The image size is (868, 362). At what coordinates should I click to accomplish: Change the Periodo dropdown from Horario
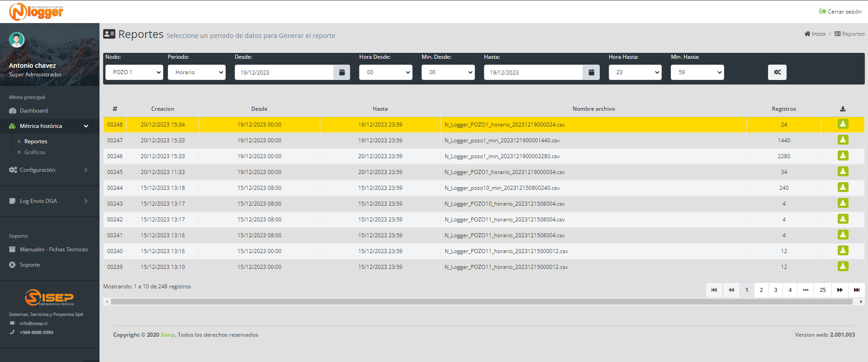[x=197, y=72]
